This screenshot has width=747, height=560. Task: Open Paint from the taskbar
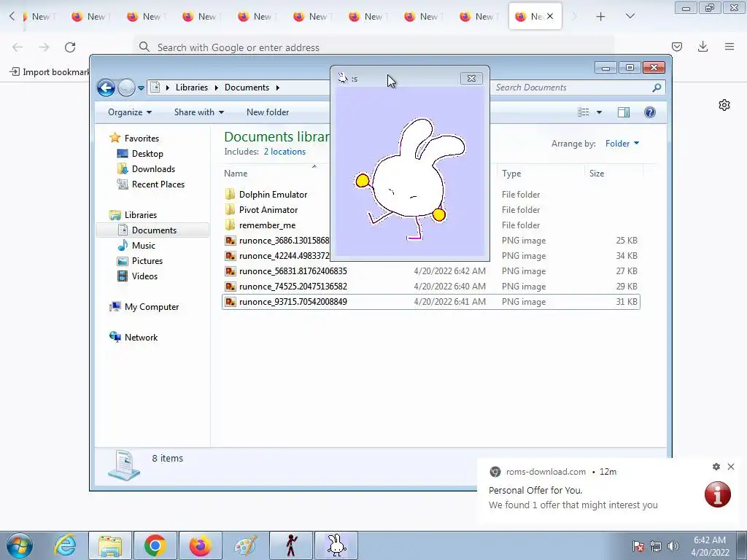[245, 545]
